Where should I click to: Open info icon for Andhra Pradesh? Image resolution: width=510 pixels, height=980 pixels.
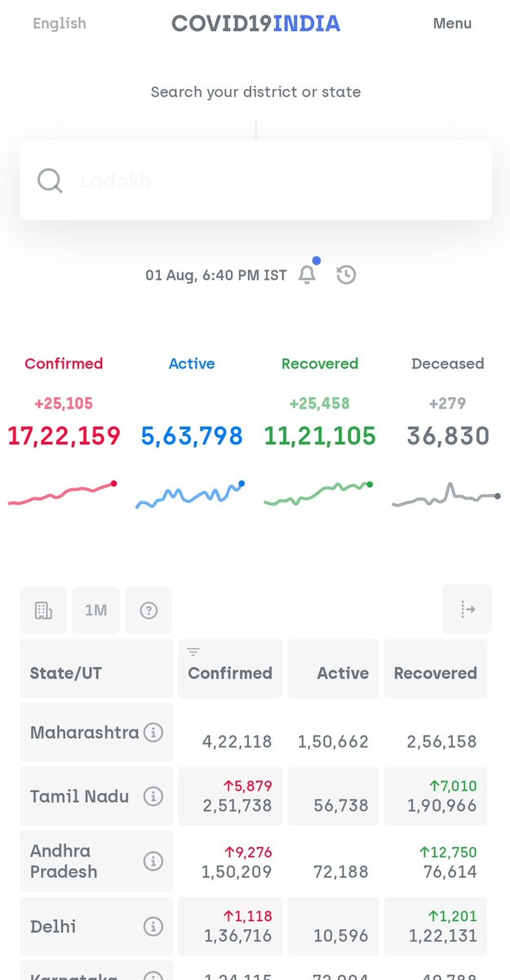point(153,861)
